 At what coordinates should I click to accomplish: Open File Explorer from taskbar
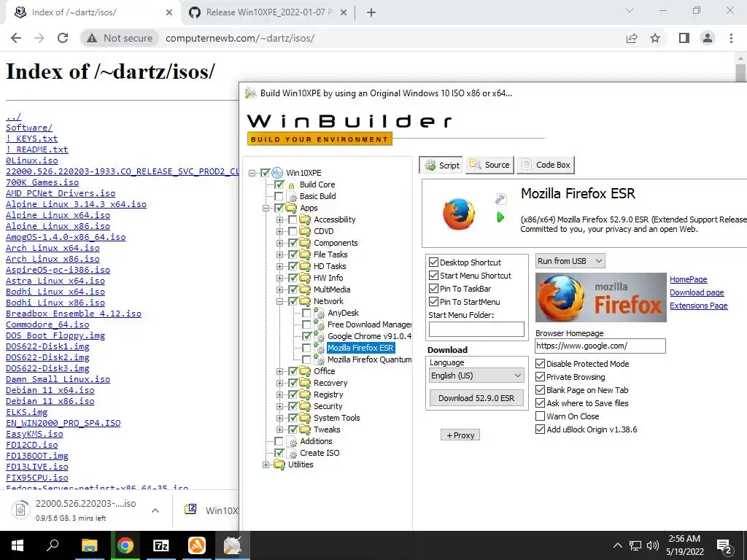point(89,545)
